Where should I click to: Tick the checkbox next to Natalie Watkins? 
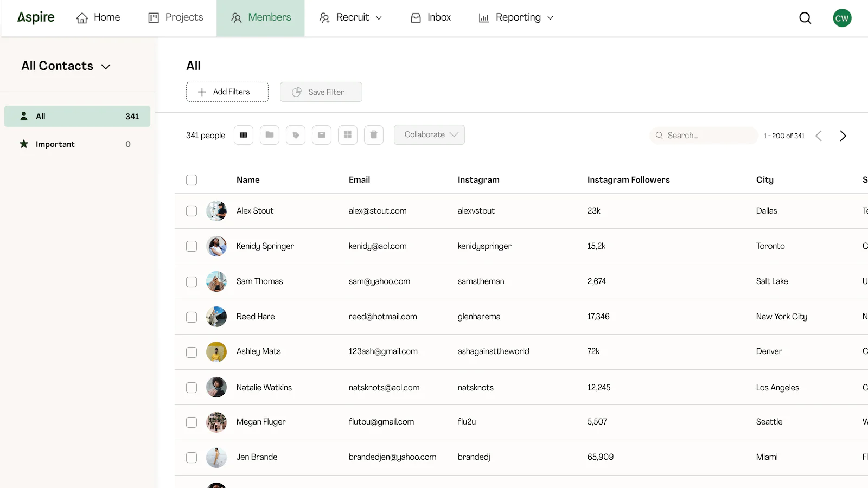pos(192,388)
